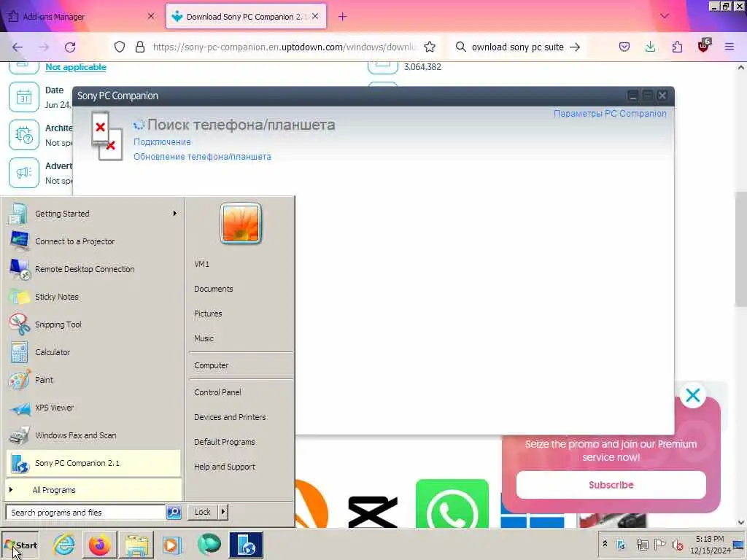
Task: Select Download Sony PC Companion tab
Action: [x=246, y=17]
